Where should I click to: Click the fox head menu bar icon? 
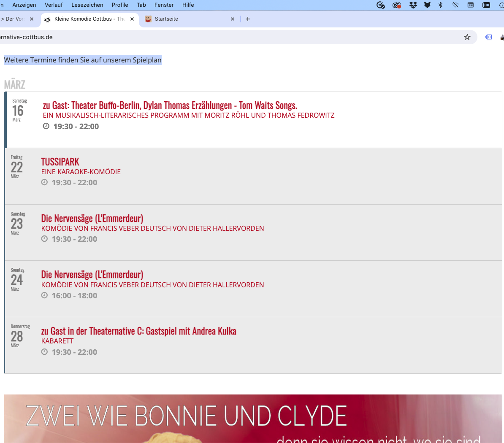(x=427, y=5)
